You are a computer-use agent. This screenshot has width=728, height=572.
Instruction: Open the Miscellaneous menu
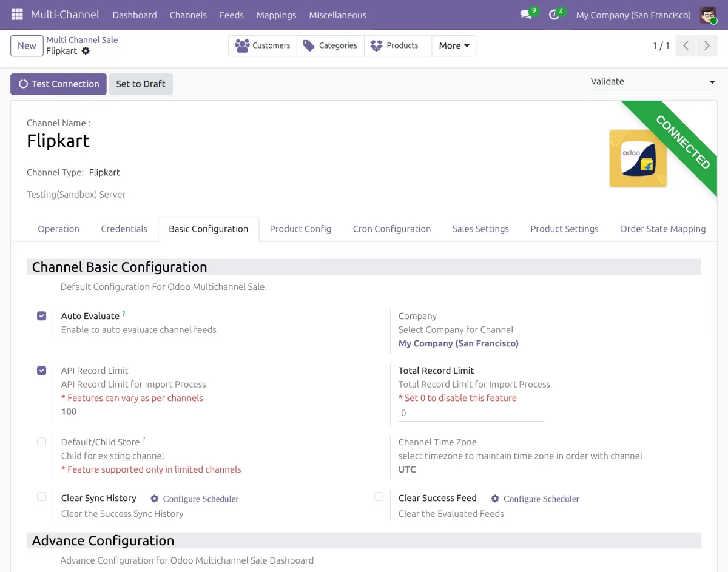338,15
